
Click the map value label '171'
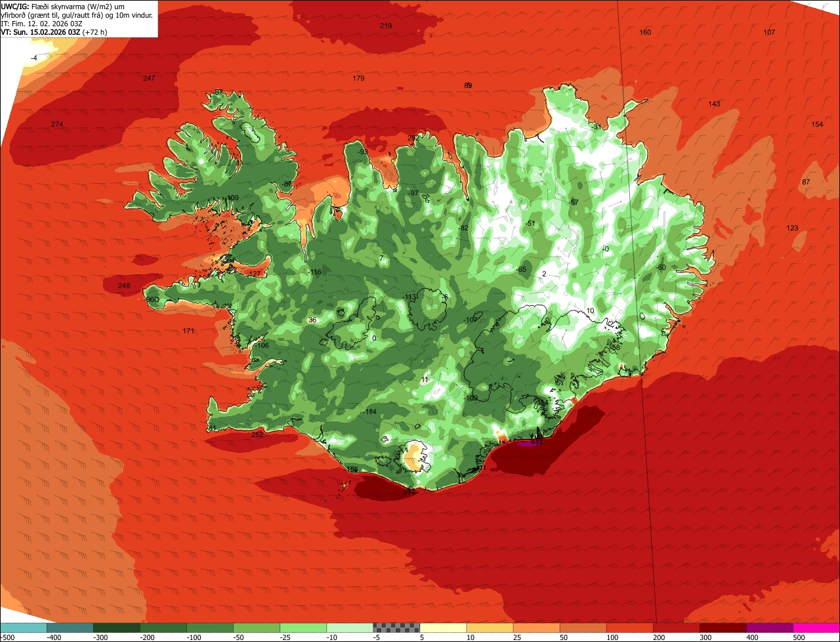click(188, 331)
